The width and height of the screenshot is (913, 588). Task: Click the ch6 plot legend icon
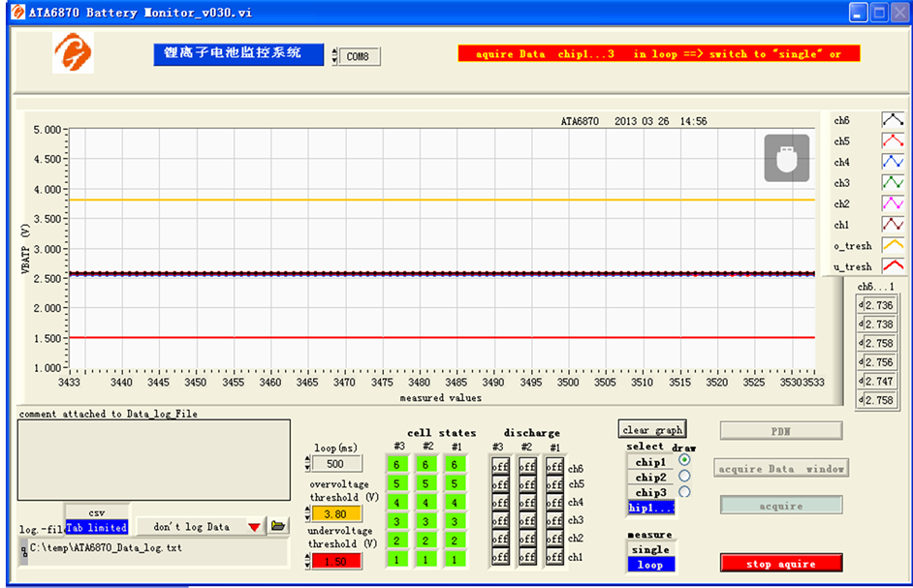pyautogui.click(x=893, y=120)
